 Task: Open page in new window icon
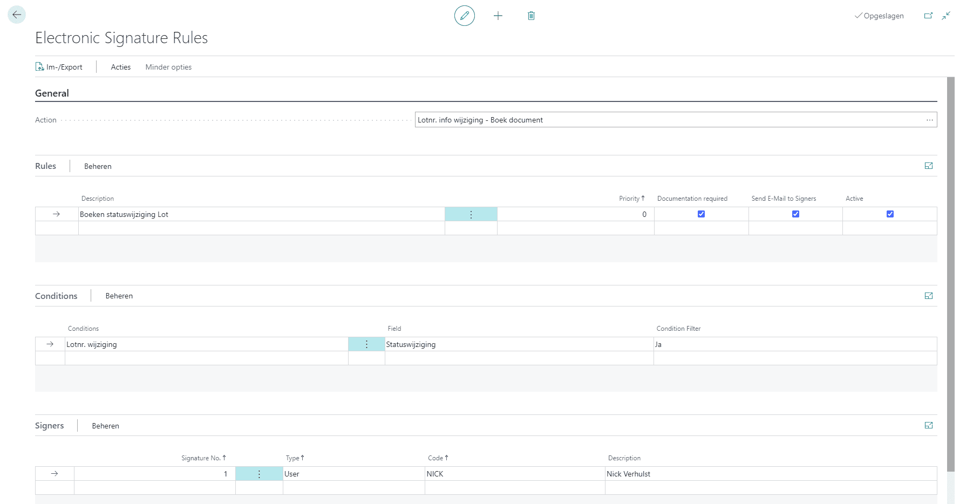(928, 16)
